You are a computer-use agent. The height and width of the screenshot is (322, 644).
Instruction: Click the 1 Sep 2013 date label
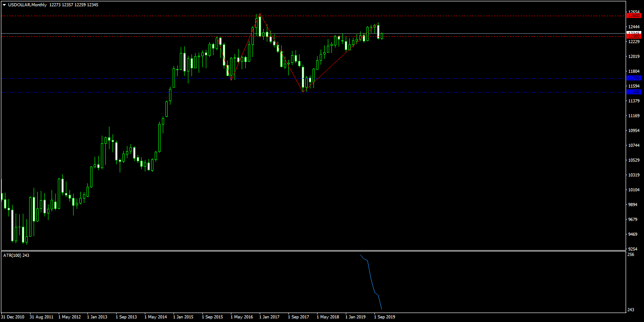126,317
